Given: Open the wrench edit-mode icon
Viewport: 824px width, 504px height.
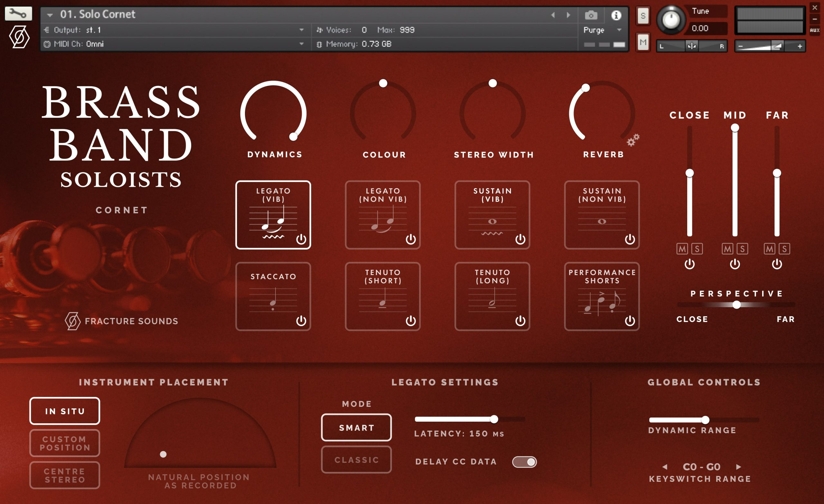Looking at the screenshot, I should click(18, 14).
